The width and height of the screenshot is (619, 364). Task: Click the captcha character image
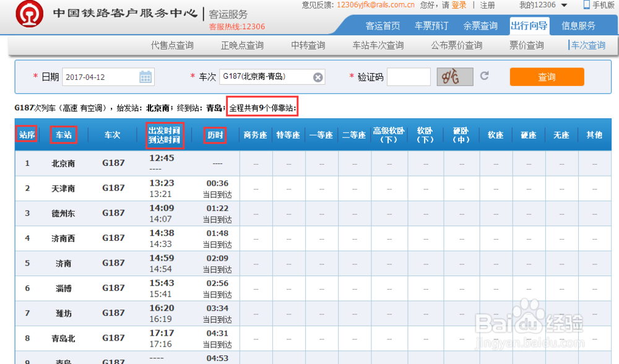[455, 77]
